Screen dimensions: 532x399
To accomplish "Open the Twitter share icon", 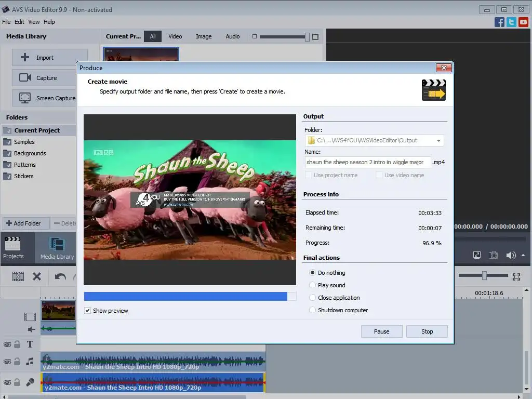I will pos(511,22).
